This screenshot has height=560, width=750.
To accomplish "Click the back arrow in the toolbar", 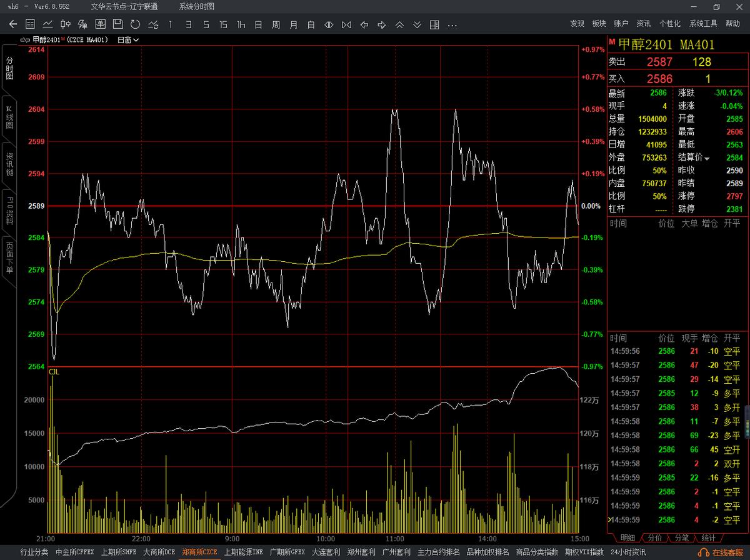I will (13, 24).
